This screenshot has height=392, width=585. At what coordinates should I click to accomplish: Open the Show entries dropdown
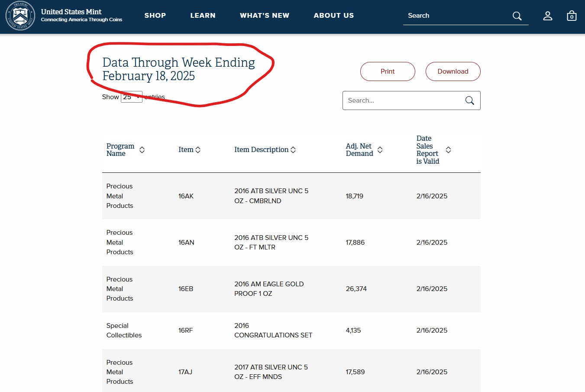(x=132, y=97)
